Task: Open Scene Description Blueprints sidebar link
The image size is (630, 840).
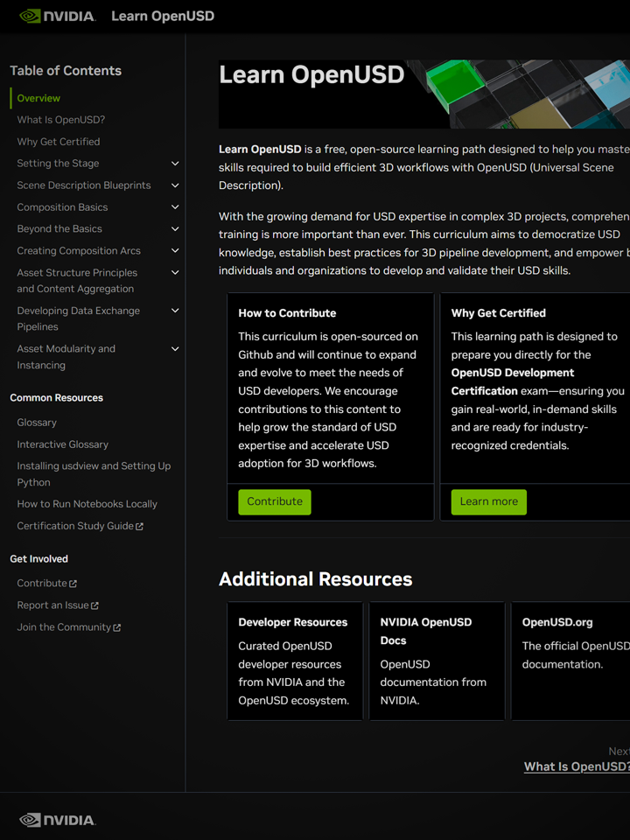Action: (x=84, y=185)
